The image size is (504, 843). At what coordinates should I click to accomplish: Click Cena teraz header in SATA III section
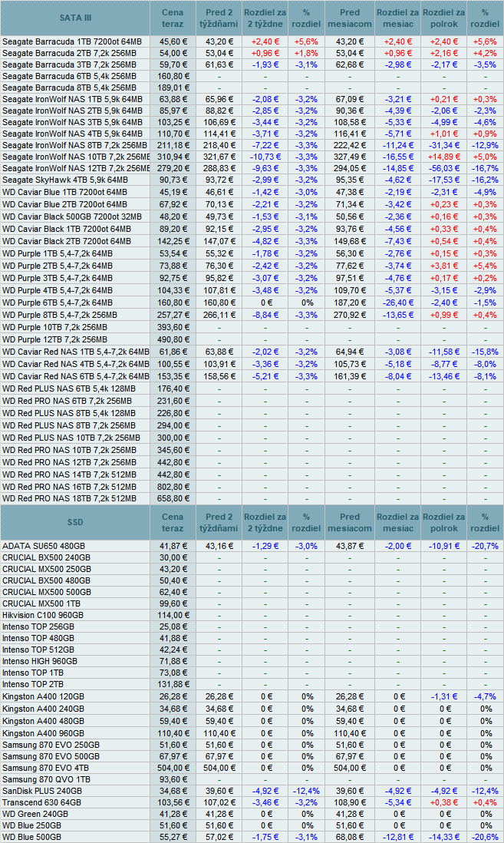point(173,18)
